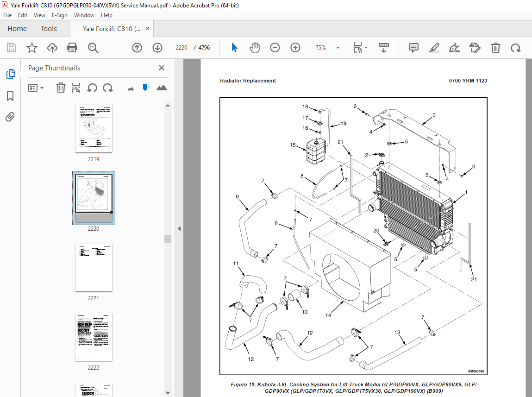Click the read mode keyboard-arrow icon

coord(384,48)
